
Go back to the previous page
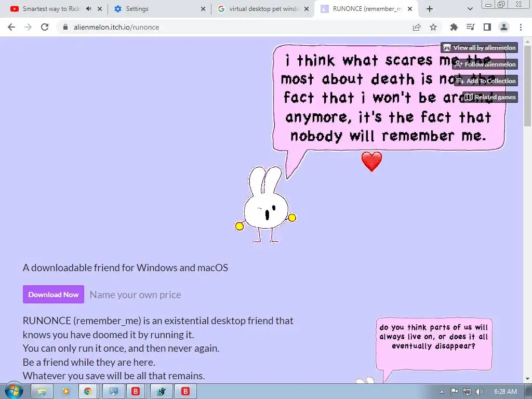pos(11,27)
